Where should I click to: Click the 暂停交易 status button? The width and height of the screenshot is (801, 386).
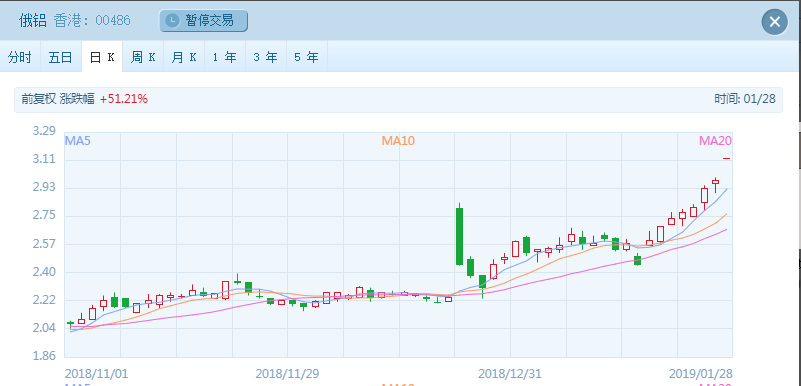click(203, 21)
